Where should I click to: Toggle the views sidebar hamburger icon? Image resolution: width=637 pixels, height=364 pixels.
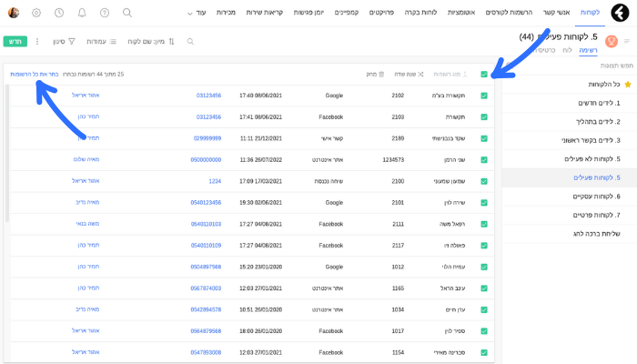pos(627,41)
